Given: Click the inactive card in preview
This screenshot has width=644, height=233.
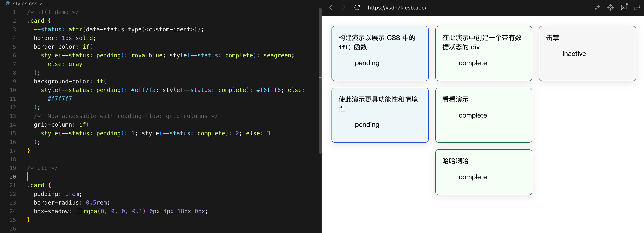Looking at the screenshot, I should coord(587,53).
